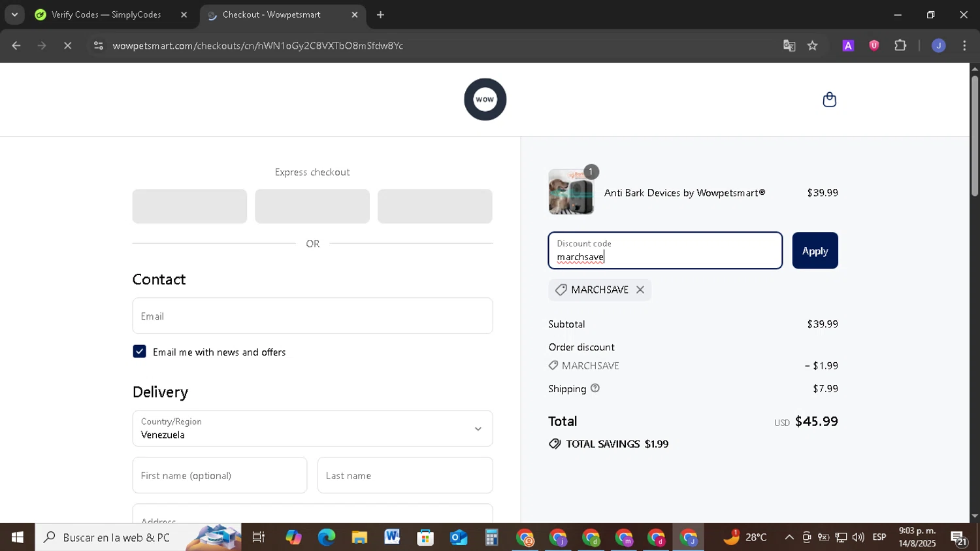Open Task View in the taskbar

click(259, 537)
